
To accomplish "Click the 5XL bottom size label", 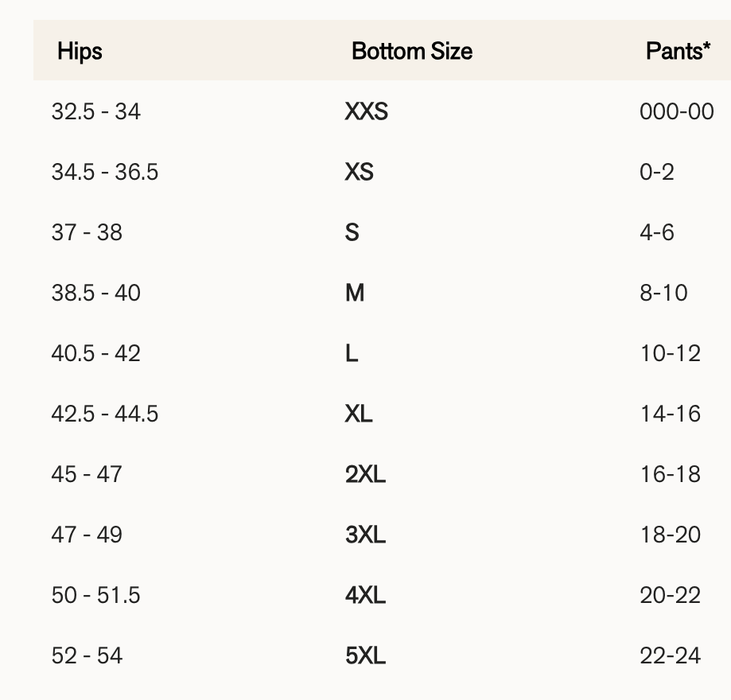I will tap(365, 655).
